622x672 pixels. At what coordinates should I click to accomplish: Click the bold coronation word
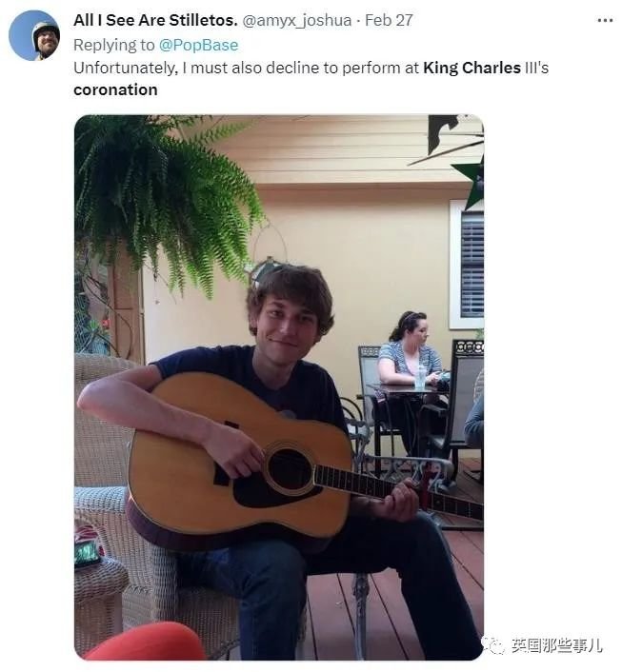coord(115,90)
